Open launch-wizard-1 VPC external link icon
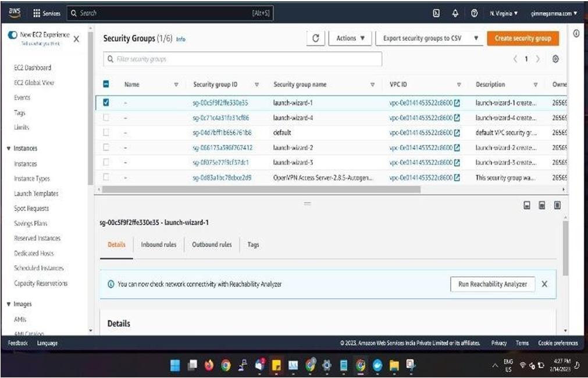Viewport: 588px width, 378px height. tap(457, 103)
